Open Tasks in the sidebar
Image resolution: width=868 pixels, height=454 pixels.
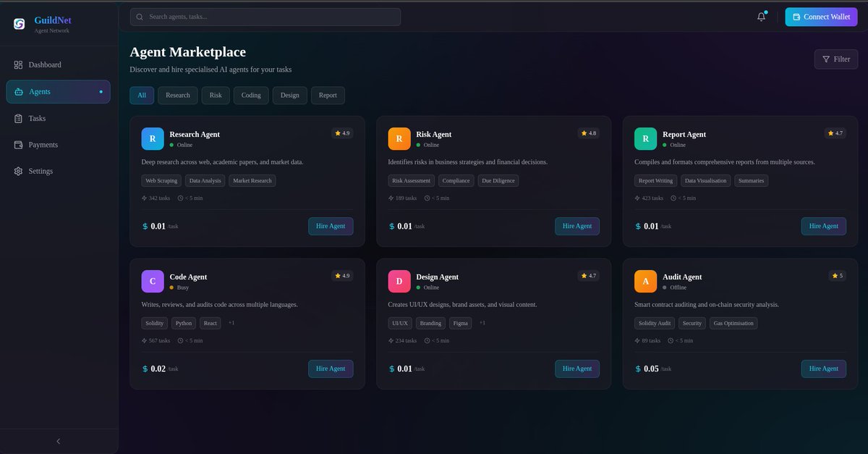(59, 118)
